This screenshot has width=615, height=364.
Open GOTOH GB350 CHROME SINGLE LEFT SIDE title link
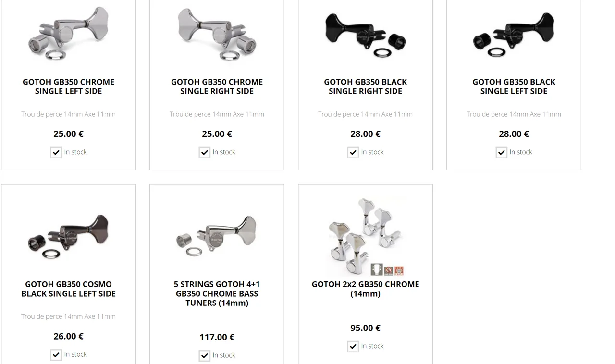point(68,86)
